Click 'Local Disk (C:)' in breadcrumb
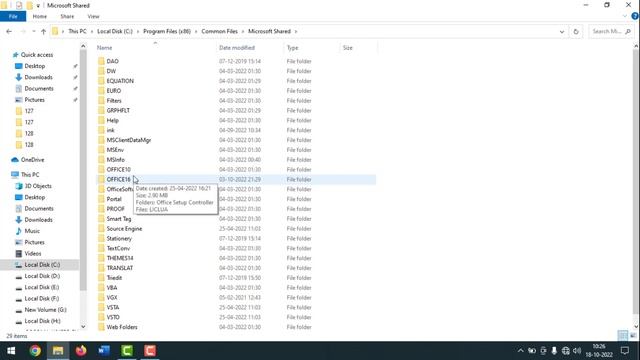The width and height of the screenshot is (640, 360). pos(115,31)
